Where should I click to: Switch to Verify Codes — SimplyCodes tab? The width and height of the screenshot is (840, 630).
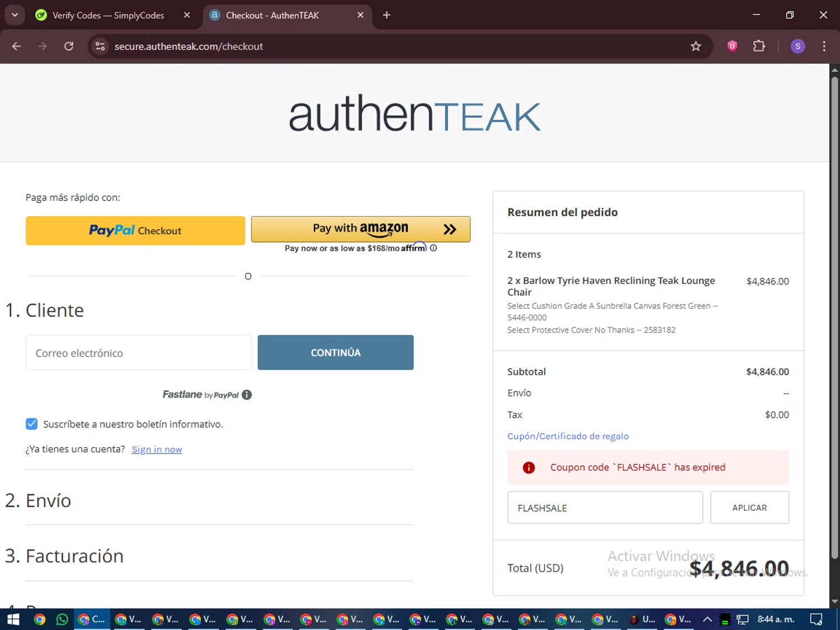(108, 15)
